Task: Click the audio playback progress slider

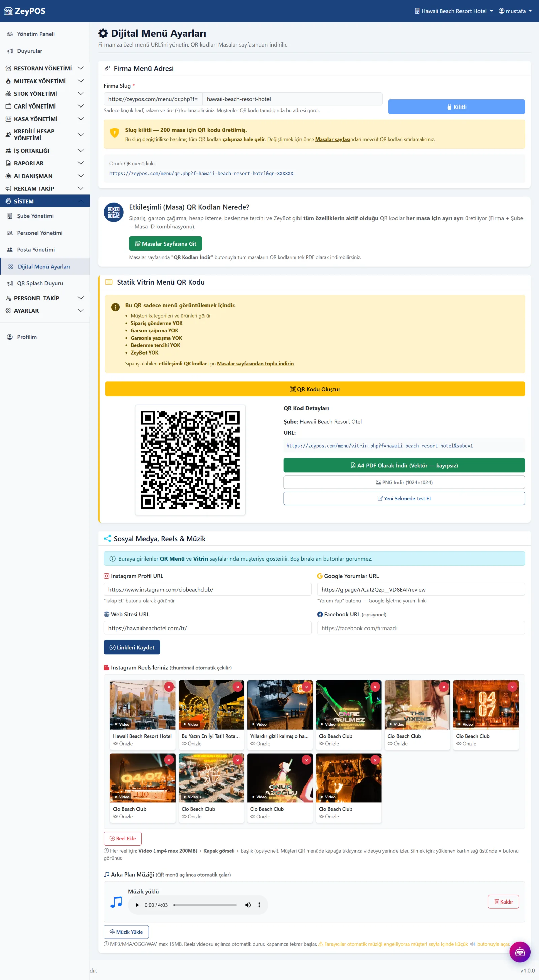Action: (205, 905)
